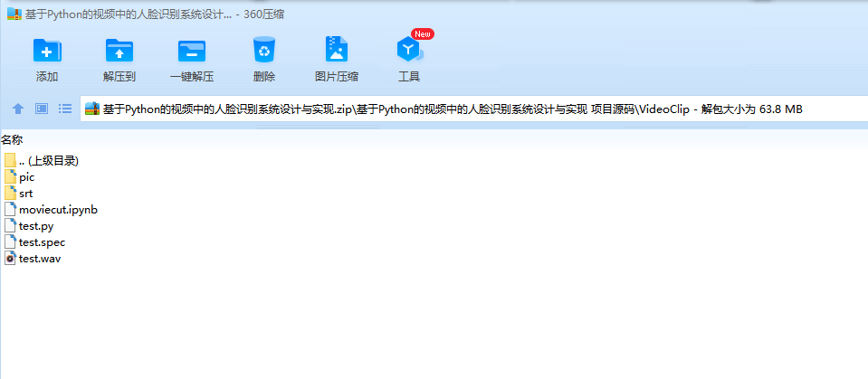Screen dimensions: 868x379
Task: Click the window title text
Action: pyautogui.click(x=155, y=14)
